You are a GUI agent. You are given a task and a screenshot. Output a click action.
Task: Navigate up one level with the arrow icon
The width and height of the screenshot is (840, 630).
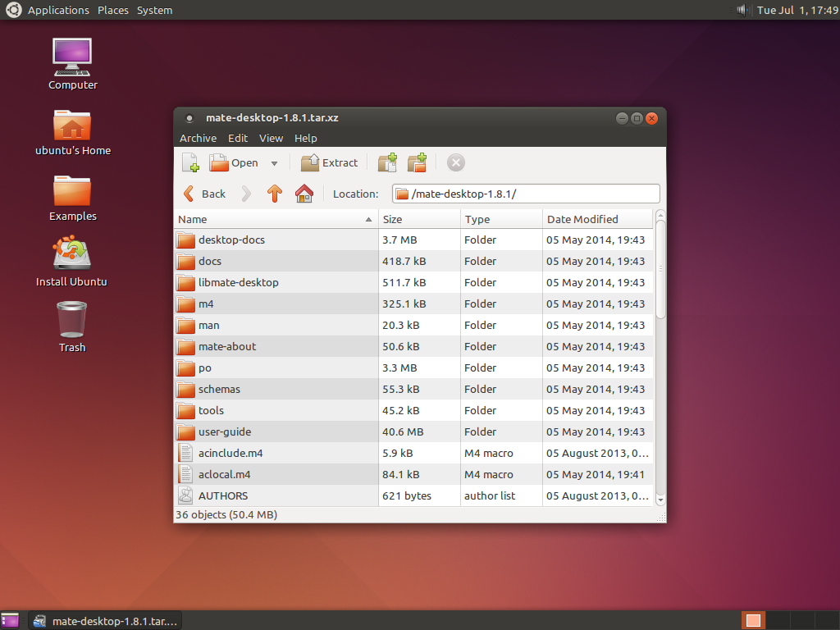tap(275, 194)
